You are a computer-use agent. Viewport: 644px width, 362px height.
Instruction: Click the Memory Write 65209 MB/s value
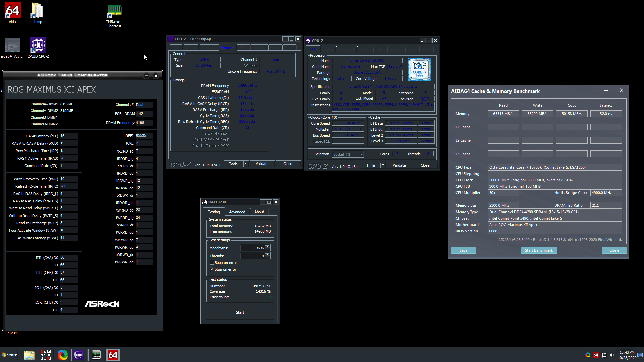(x=537, y=114)
